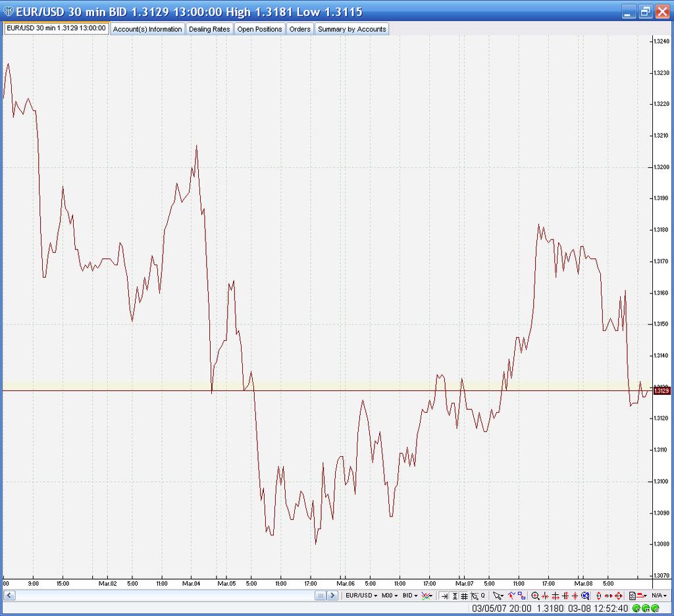Viewport: 674px width, 616px height.
Task: Toggle the dotted crosshair cursor button
Action: point(474,596)
